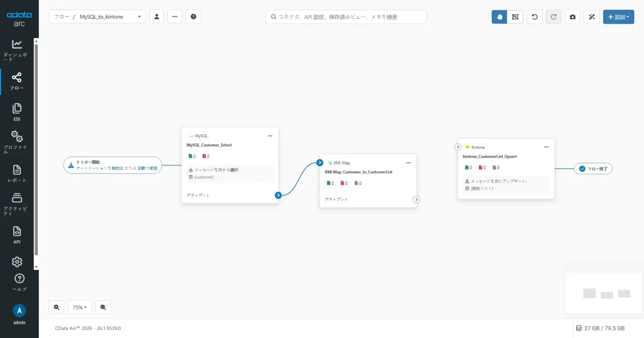Open アクティビティ activity in the sidebar
644x338 pixels.
17,204
